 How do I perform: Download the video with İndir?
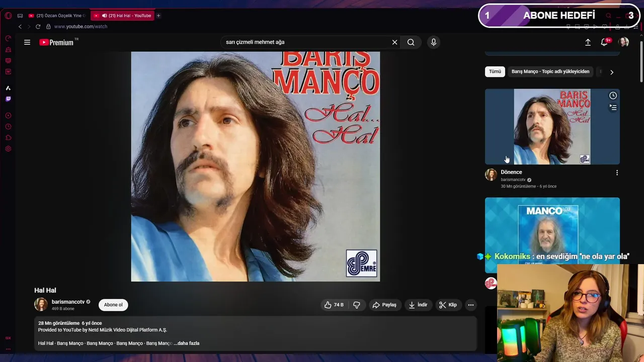pos(418,305)
